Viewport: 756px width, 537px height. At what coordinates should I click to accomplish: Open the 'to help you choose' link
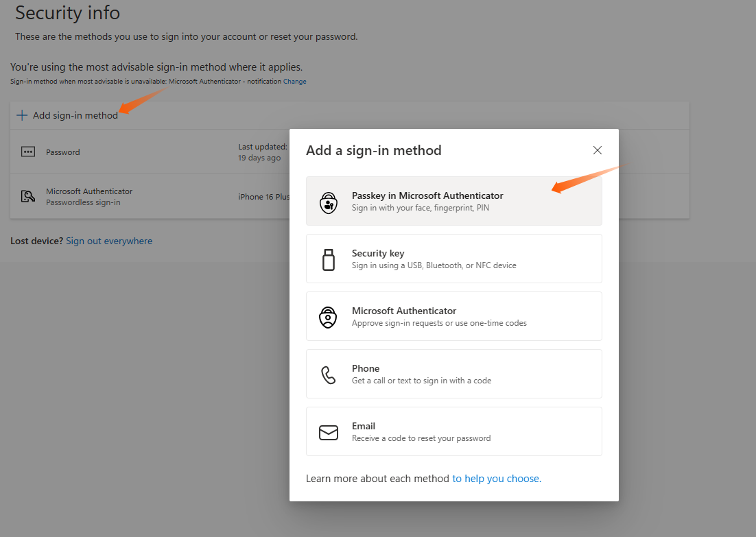(497, 479)
